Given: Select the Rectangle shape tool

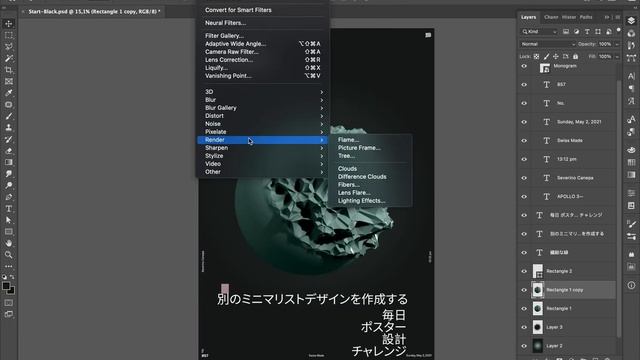Looking at the screenshot, I should 9,231.
